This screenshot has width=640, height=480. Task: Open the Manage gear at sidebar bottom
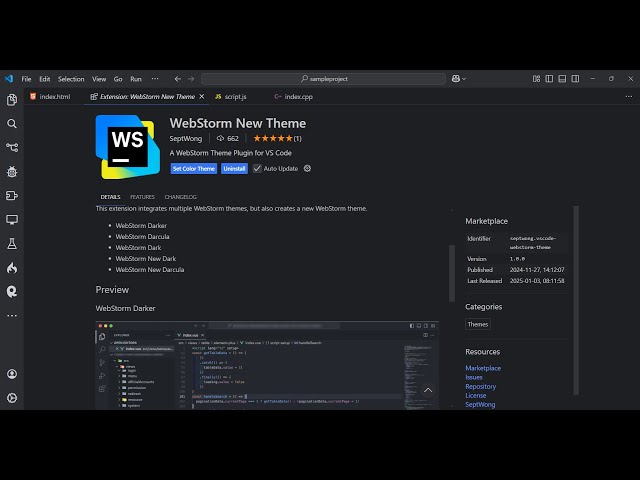click(x=12, y=398)
